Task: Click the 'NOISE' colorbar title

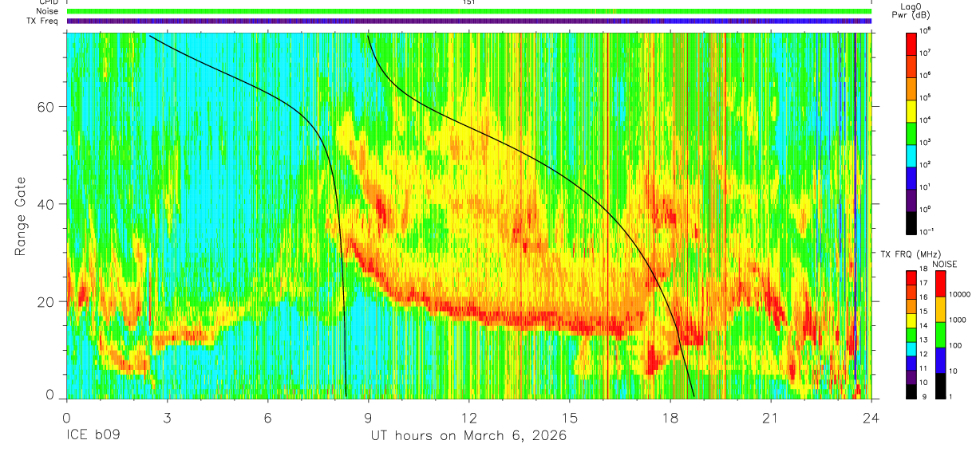Action: click(x=946, y=263)
